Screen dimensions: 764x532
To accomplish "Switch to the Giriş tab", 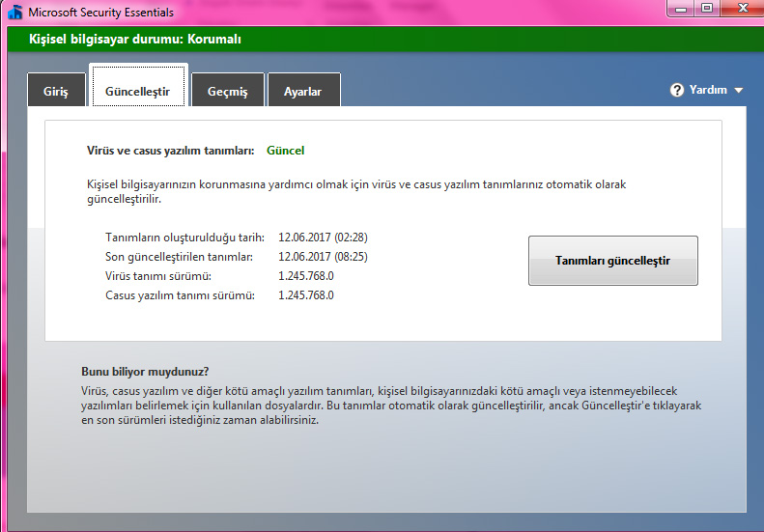I will 57,90.
